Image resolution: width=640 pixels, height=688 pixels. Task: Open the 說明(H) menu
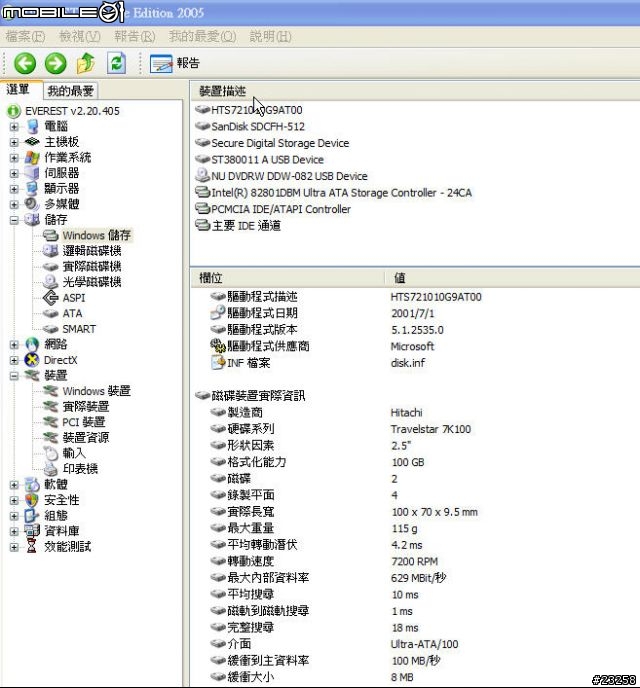pyautogui.click(x=270, y=36)
